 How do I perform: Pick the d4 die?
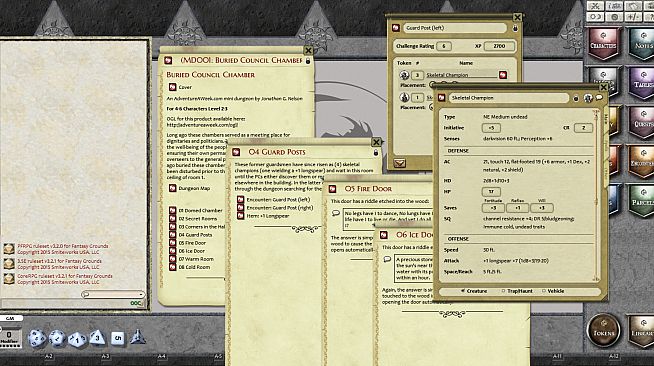(x=137, y=337)
